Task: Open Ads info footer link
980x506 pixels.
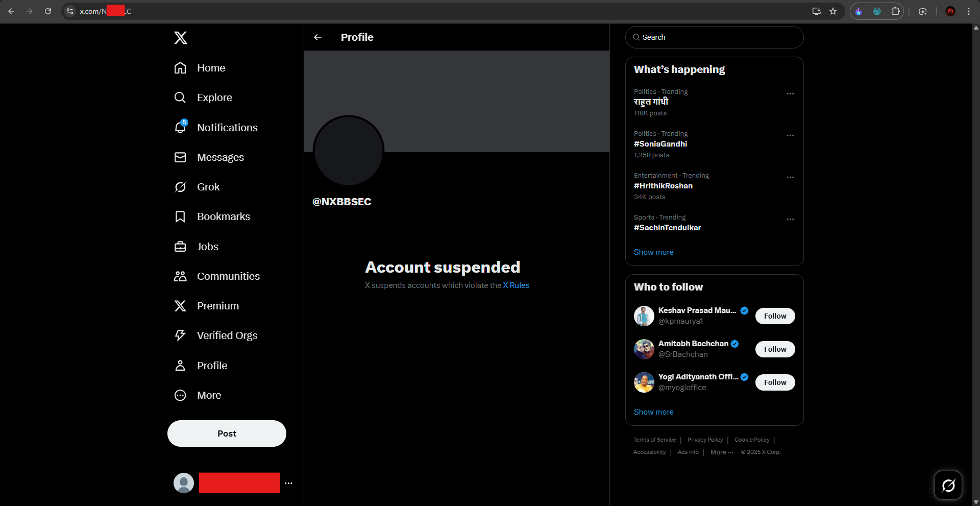Action: point(688,452)
